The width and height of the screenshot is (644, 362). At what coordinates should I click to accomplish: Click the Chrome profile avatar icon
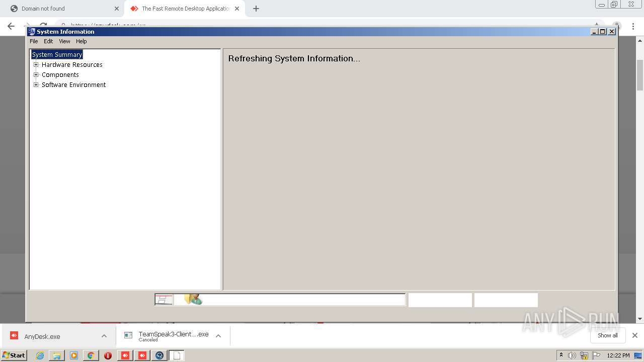tap(616, 26)
